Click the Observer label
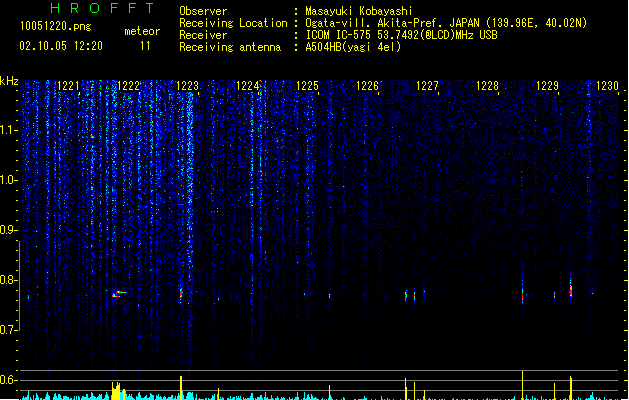 203,11
